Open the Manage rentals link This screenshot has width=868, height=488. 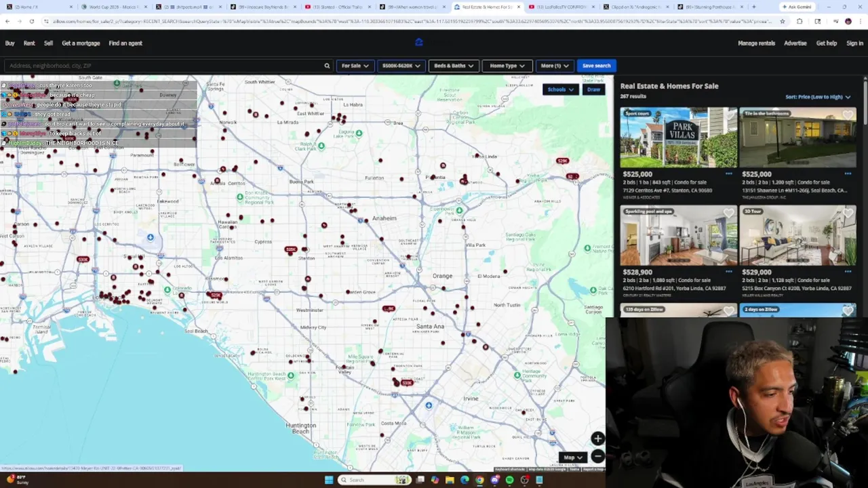[x=756, y=43]
